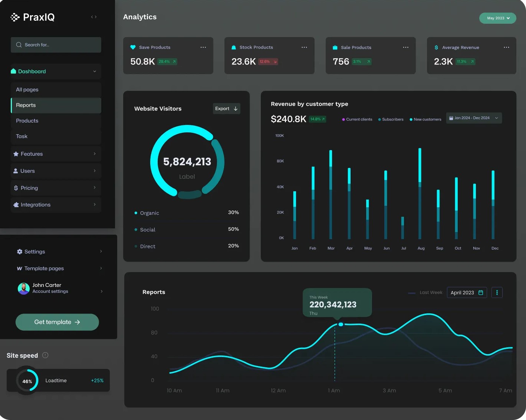Click the Loadtime progress circle
The height and width of the screenshot is (420, 526).
(27, 380)
